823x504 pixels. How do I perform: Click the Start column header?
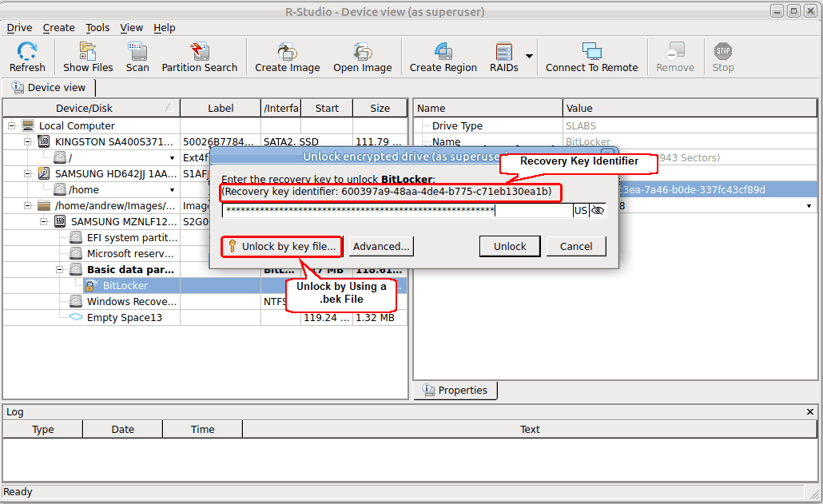(x=327, y=108)
